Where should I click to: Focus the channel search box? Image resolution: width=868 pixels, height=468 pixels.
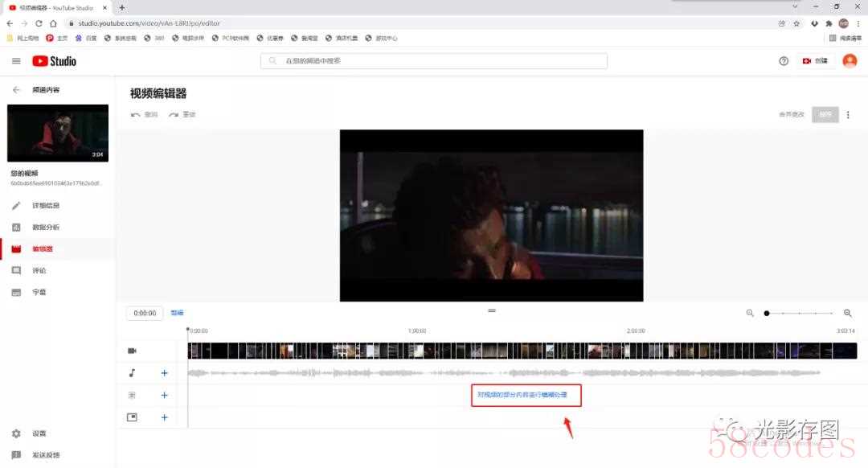(x=433, y=61)
